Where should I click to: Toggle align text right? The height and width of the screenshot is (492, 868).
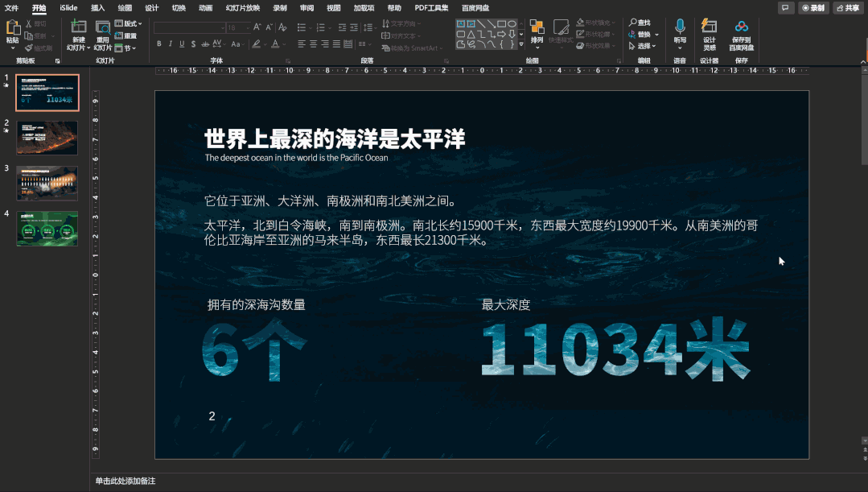pyautogui.click(x=324, y=43)
